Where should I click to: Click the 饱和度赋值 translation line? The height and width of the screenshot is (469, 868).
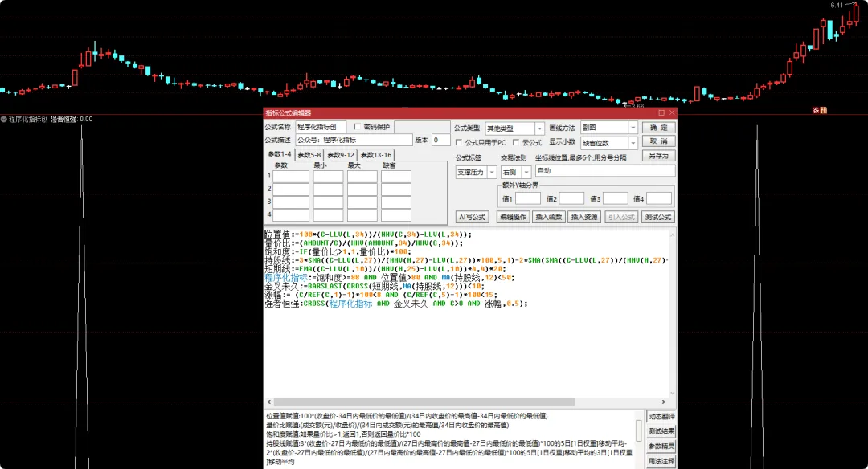[x=343, y=434]
